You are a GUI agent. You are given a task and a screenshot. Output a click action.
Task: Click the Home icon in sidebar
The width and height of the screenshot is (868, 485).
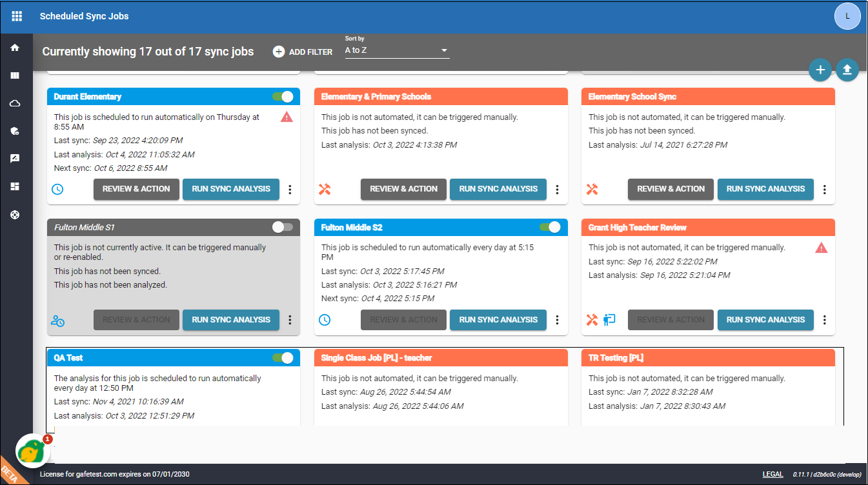coord(15,48)
